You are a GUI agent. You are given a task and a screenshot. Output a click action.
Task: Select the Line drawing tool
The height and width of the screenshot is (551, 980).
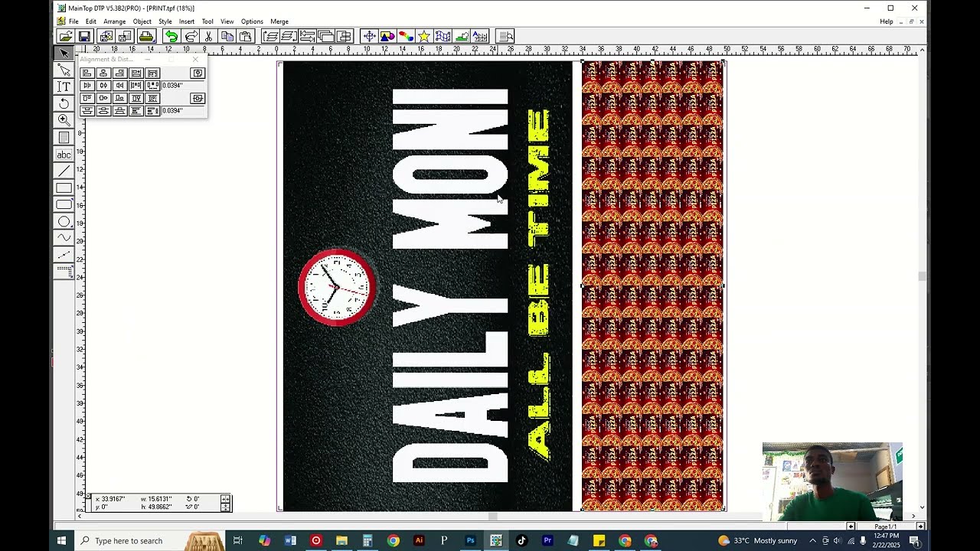64,171
